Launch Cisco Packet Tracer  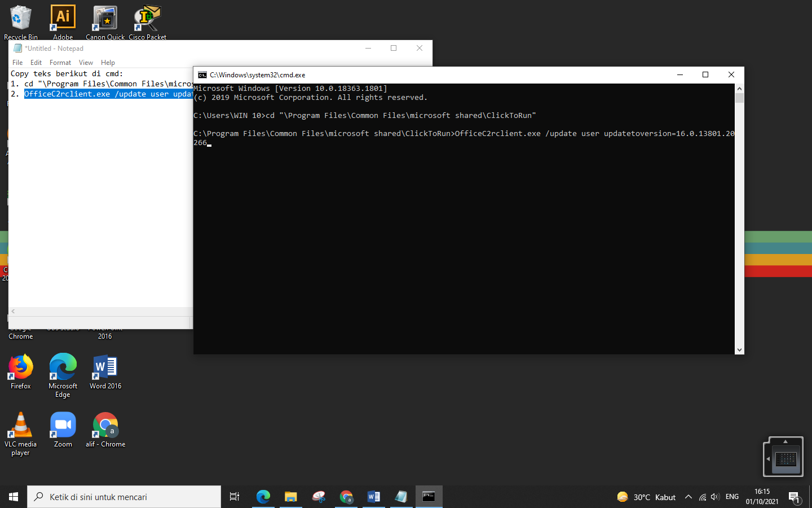pos(147,17)
